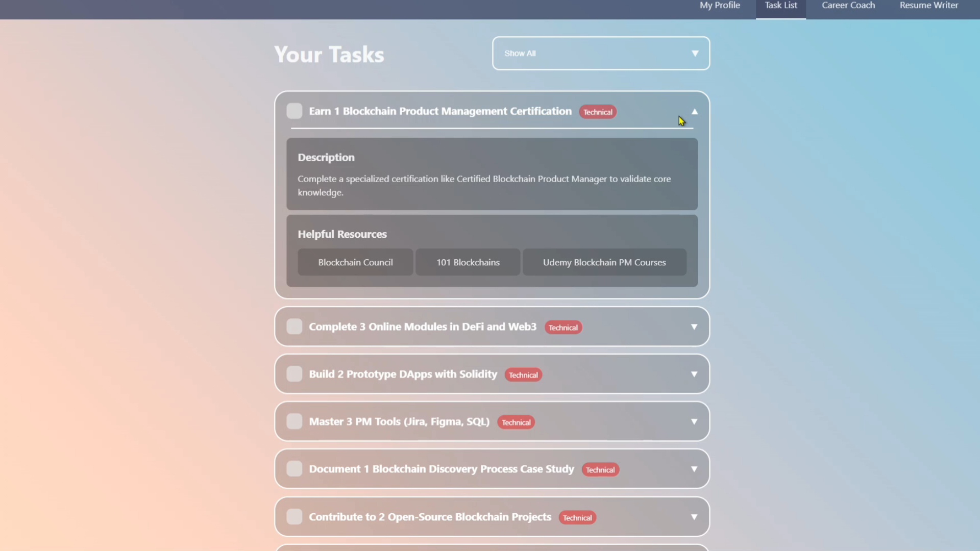Open the Career Coach tab
This screenshot has width=980, height=551.
click(848, 6)
